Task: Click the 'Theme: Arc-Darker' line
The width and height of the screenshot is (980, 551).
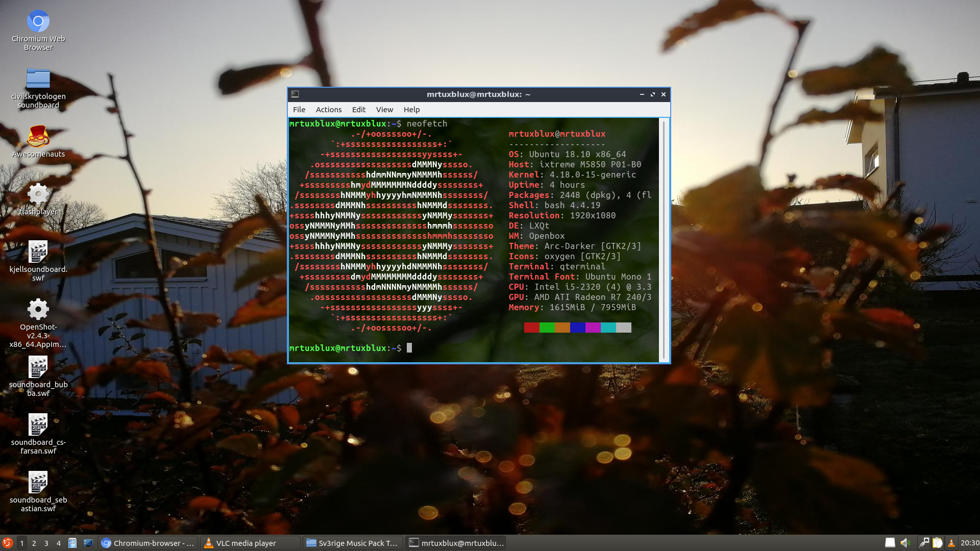Action: click(x=575, y=246)
